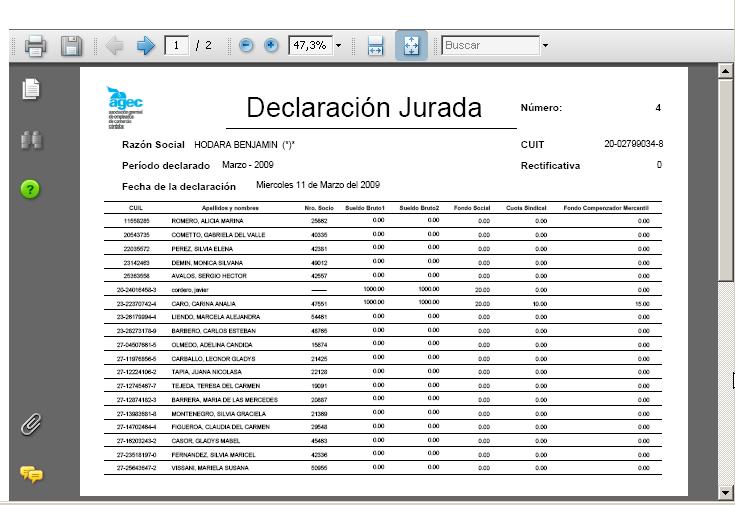Click the Nro. Socio column header
The width and height of the screenshot is (735, 505).
pos(319,208)
